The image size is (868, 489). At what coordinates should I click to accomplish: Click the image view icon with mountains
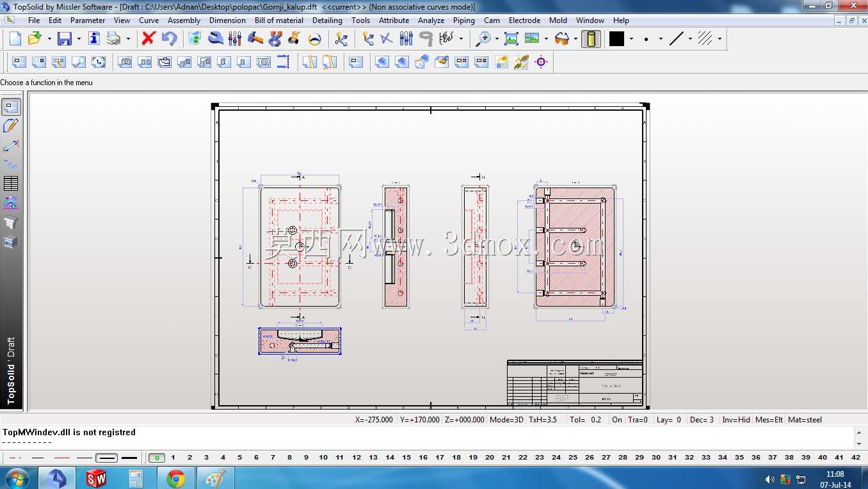531,39
